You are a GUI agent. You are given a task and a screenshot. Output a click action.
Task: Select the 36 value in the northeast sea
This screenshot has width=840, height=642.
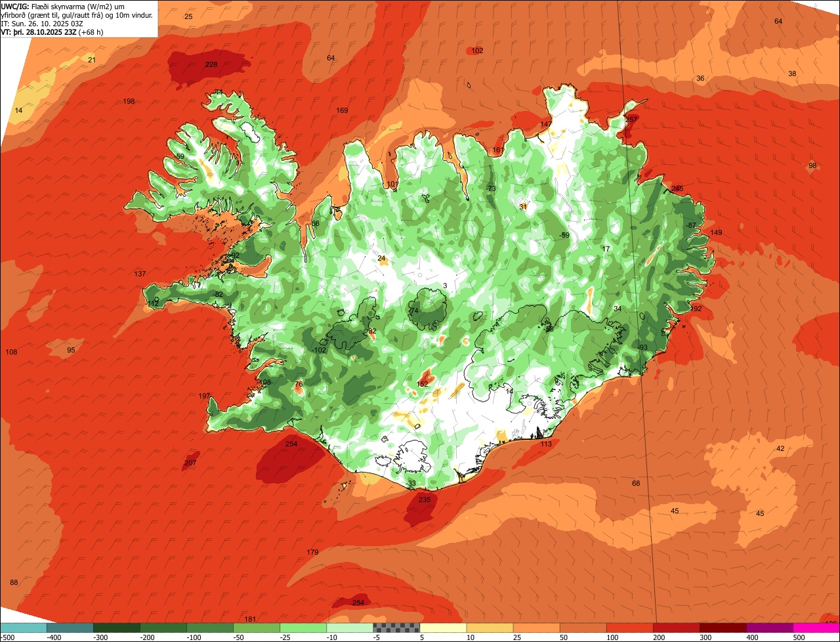700,78
